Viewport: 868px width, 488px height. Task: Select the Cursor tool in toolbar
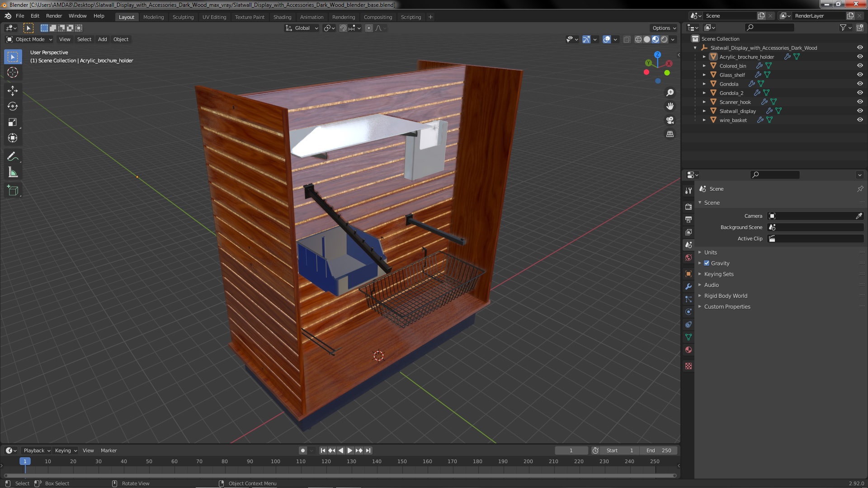[x=13, y=73]
